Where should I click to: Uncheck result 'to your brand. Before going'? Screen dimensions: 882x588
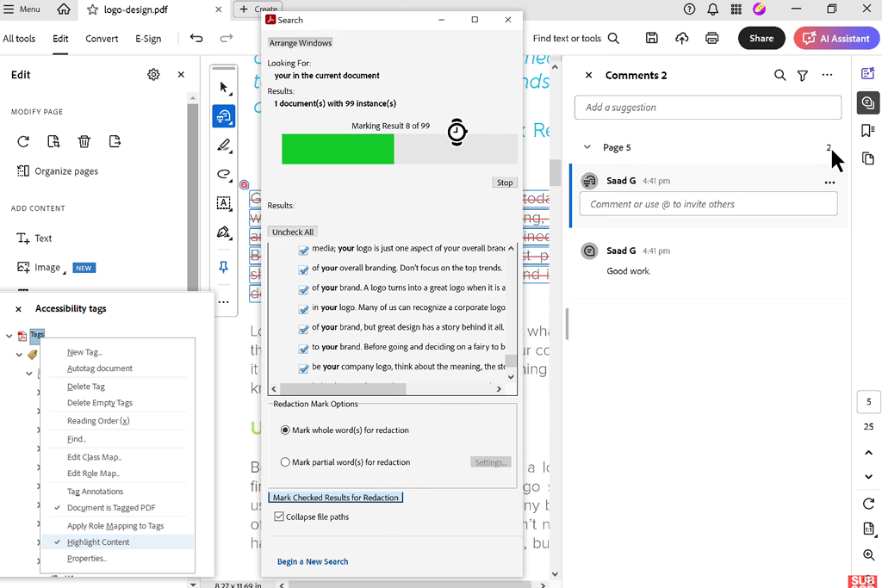point(303,349)
